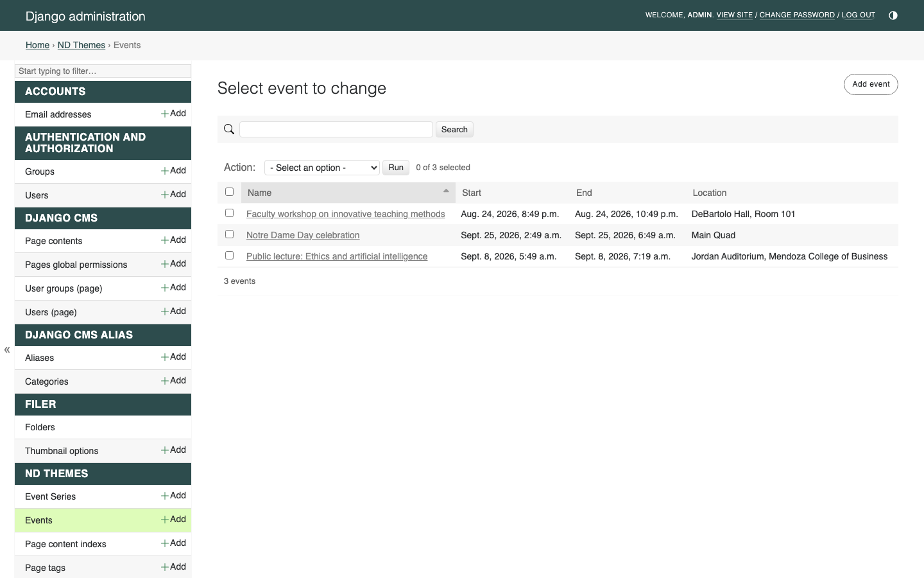Check the Notre Dame Day celebration checkbox
The height and width of the screenshot is (578, 924).
[x=229, y=234]
